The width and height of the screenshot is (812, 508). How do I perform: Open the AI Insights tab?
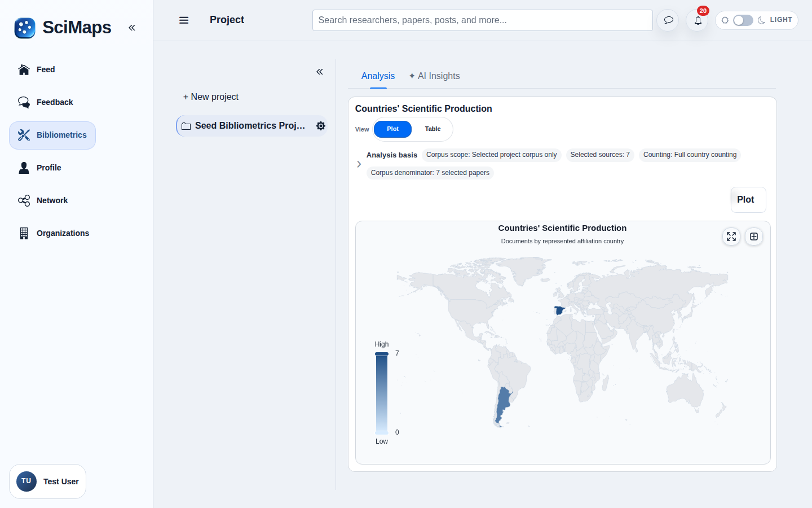pyautogui.click(x=434, y=76)
